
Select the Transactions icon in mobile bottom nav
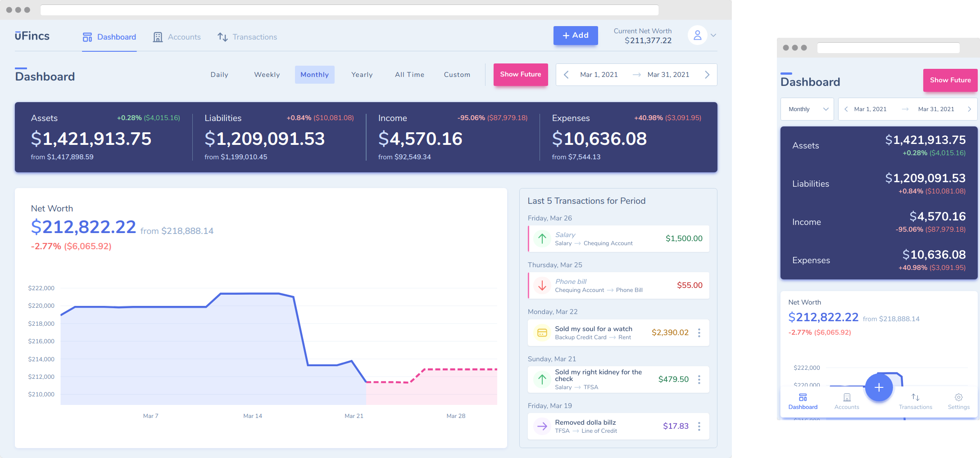click(x=916, y=397)
